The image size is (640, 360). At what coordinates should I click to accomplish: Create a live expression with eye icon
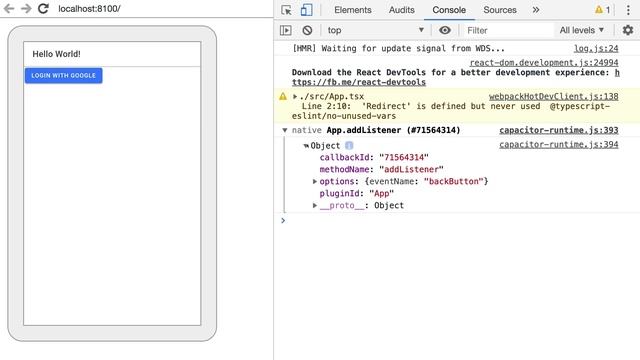pos(445,30)
